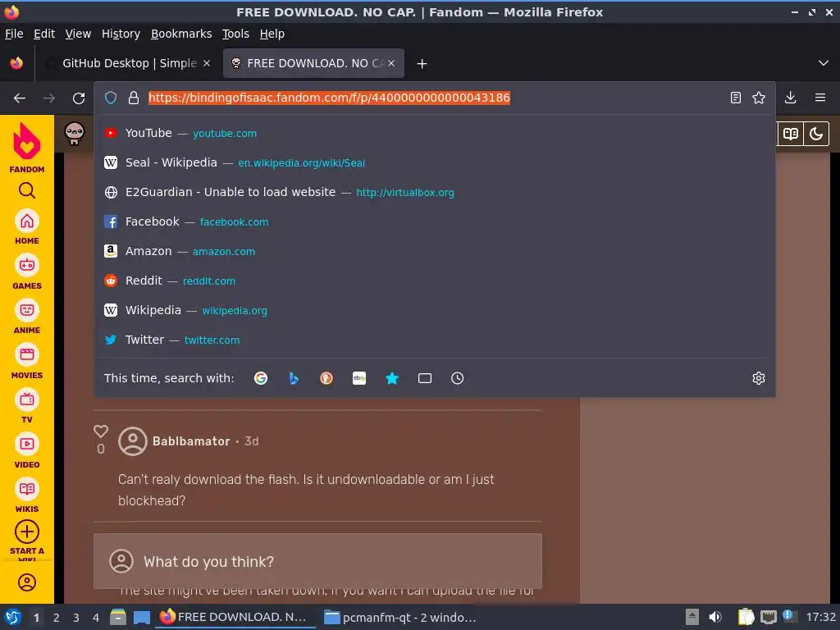Open the History menu
Image resolution: width=840 pixels, height=630 pixels.
[121, 34]
